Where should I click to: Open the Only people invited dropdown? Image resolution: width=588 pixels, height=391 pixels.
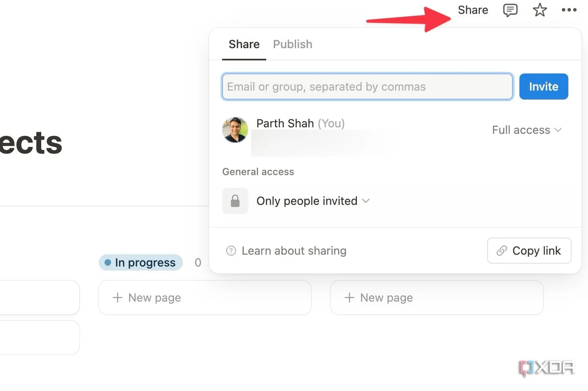313,201
